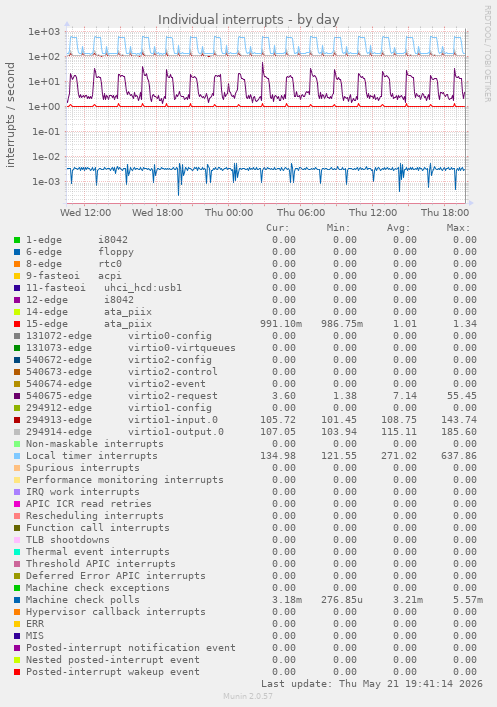
Task: Click the red 15-edge ata_piix color swatch
Action: pos(17,324)
